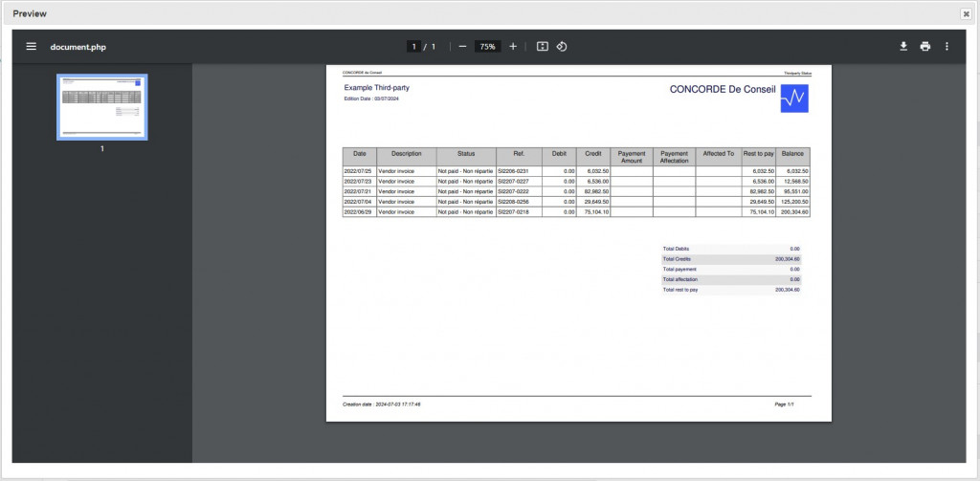Click the Total rest to pay label

680,290
